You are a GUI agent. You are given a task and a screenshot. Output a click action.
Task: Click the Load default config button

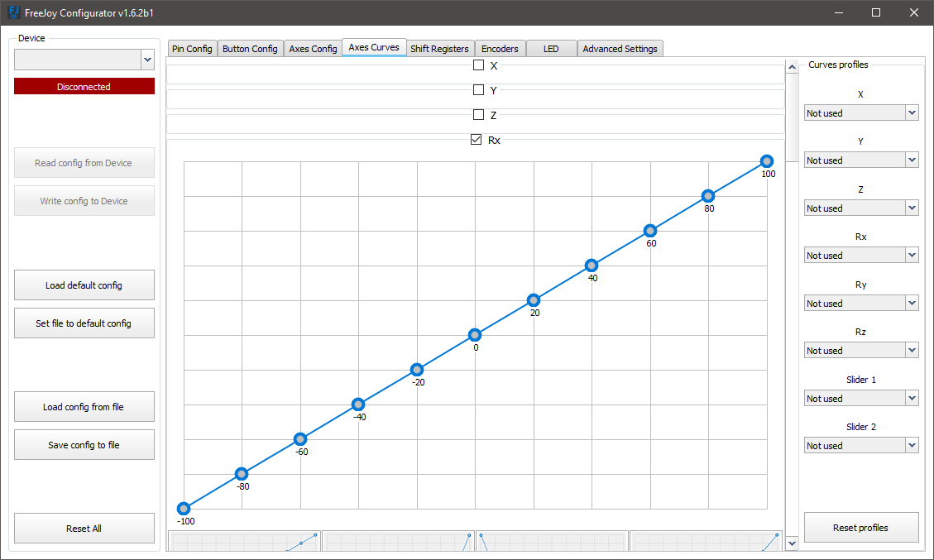pyautogui.click(x=84, y=285)
